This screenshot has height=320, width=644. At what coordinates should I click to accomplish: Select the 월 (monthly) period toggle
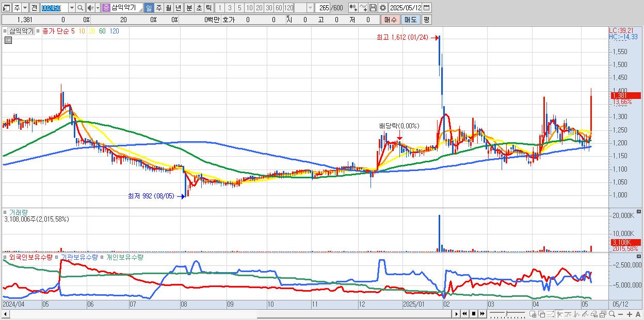coord(168,8)
